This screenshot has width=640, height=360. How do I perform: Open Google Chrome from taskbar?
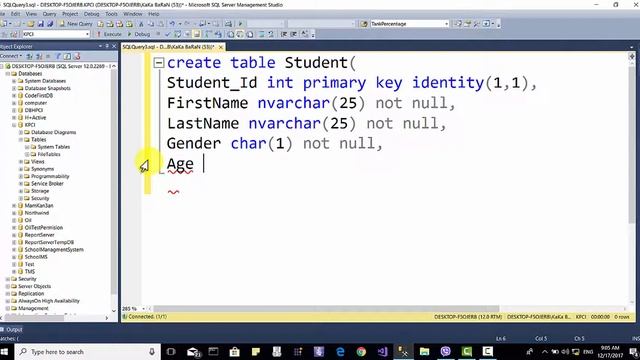point(361,352)
